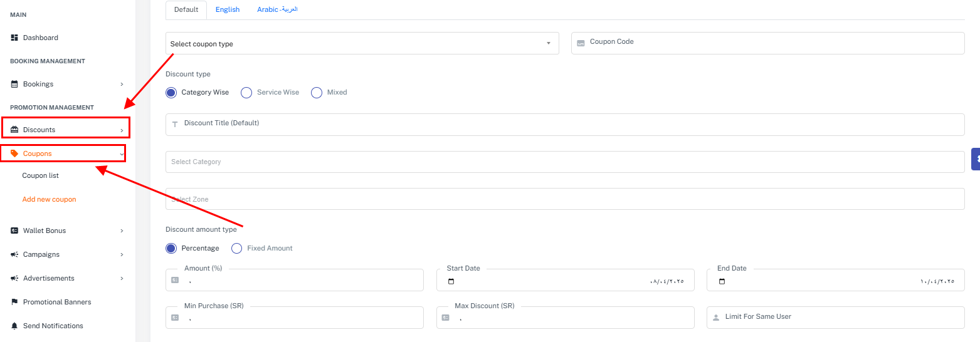Expand the Advertisements menu chevron
The width and height of the screenshot is (980, 342).
pos(122,278)
